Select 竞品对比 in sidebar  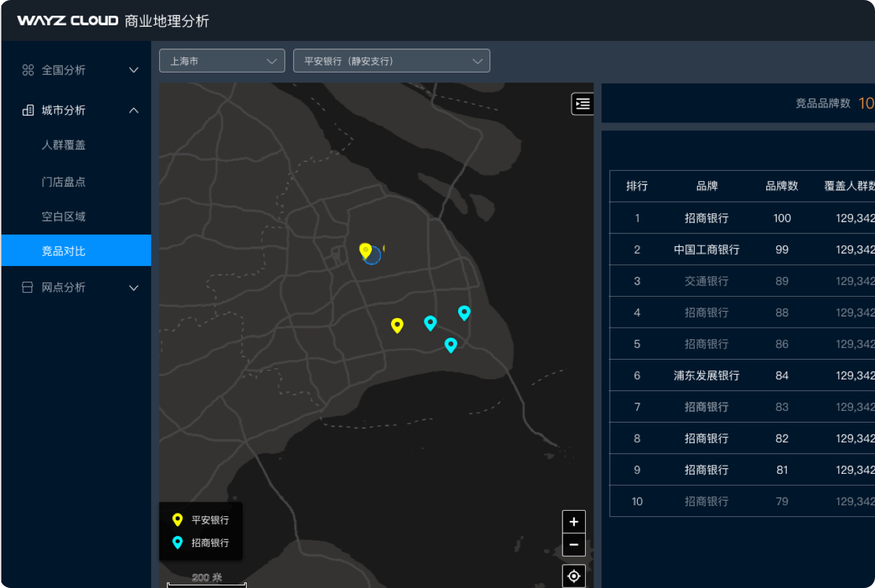click(76, 250)
